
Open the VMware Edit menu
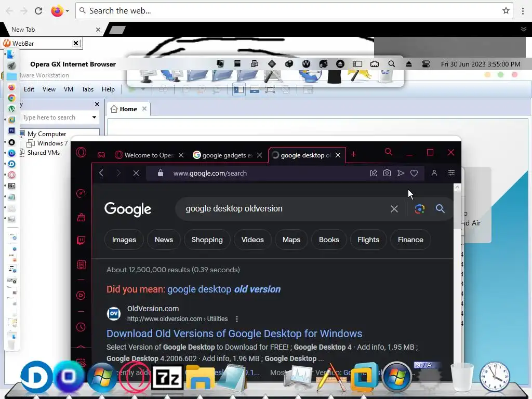[x=29, y=89]
